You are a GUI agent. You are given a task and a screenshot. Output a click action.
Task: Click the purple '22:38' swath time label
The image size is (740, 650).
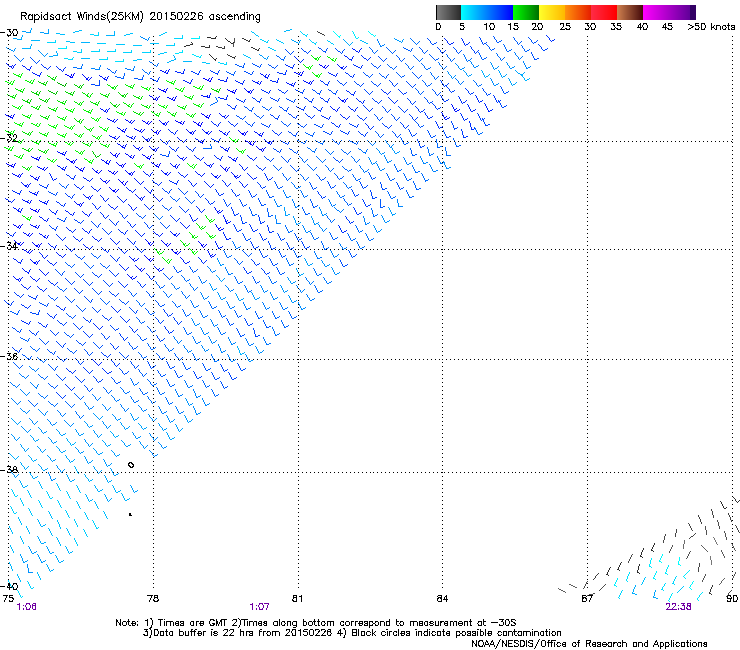click(x=679, y=607)
